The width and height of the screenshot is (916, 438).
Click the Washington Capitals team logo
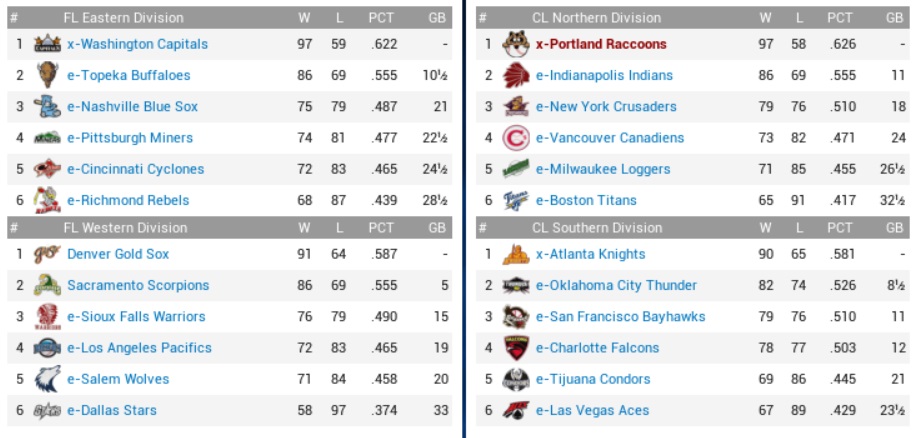[47, 44]
